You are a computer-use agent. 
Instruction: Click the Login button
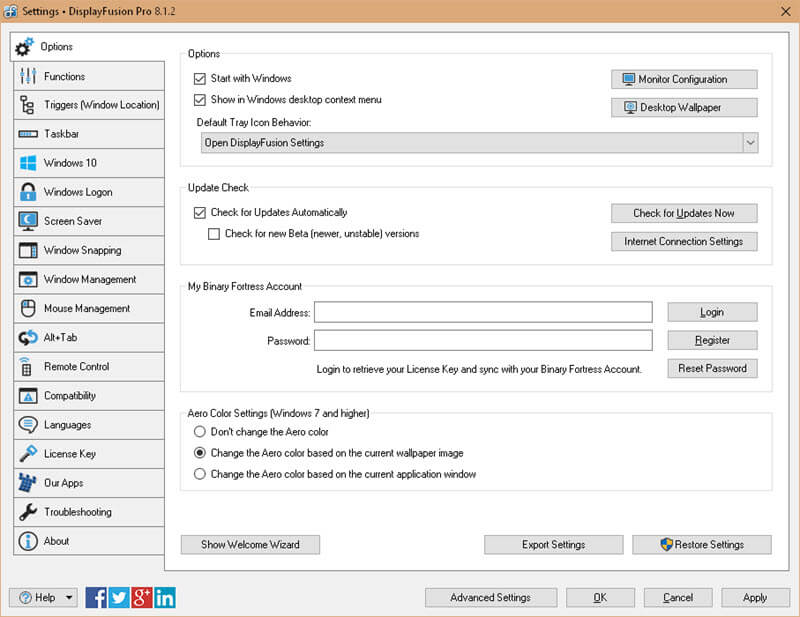tap(712, 312)
